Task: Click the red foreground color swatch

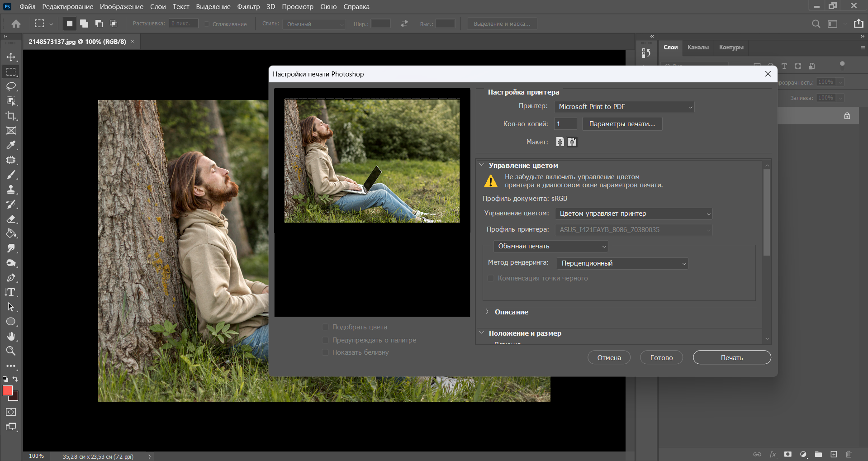Action: tap(8, 390)
